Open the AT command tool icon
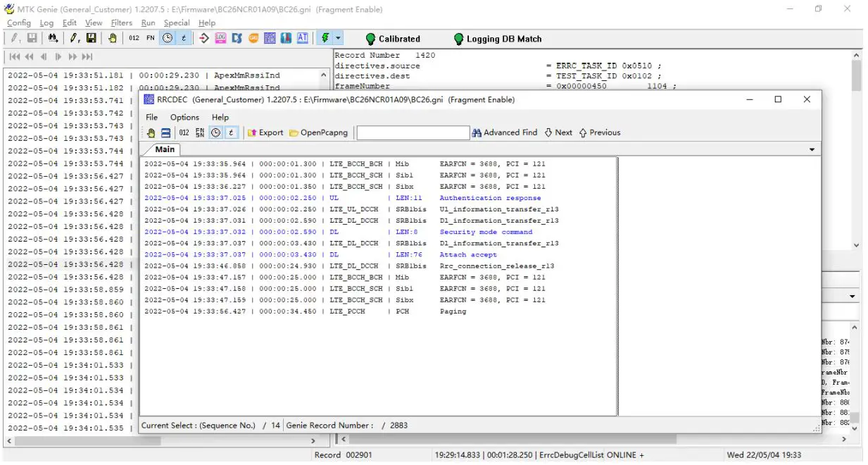Screen dimensions: 868x465 (x=302, y=38)
